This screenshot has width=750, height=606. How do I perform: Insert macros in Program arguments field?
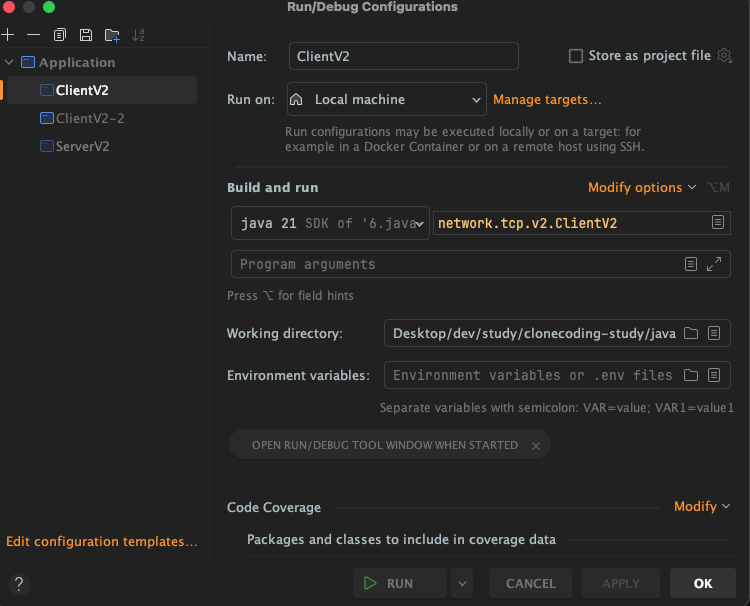click(x=690, y=264)
